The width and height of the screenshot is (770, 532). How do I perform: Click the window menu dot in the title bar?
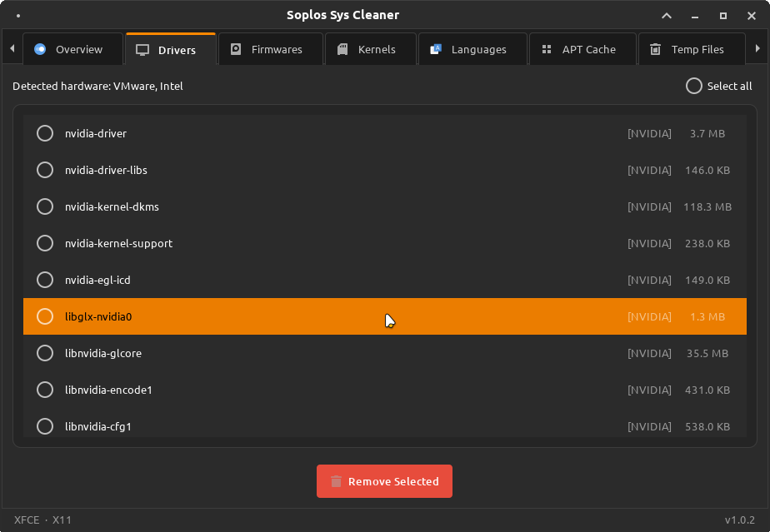[x=18, y=16]
